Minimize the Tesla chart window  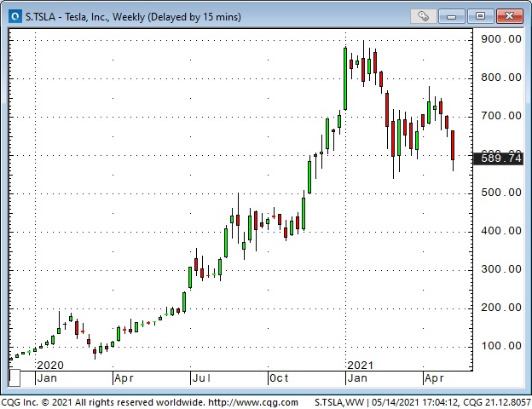[451, 16]
